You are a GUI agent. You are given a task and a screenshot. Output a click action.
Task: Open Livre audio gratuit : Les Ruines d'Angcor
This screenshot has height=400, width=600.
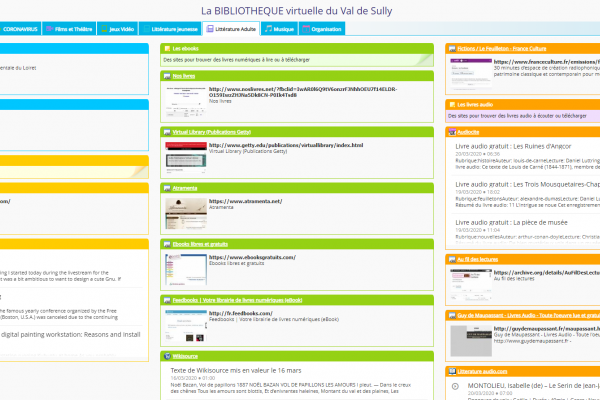[513, 146]
